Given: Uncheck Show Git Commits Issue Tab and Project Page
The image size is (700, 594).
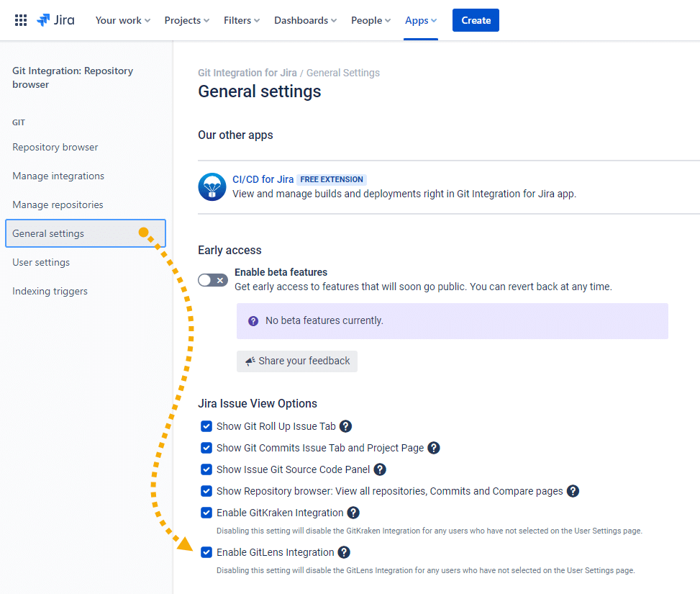Looking at the screenshot, I should [x=206, y=448].
